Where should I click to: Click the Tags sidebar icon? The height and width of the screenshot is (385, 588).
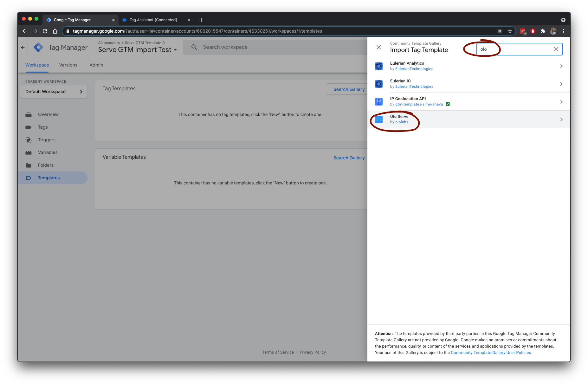click(x=29, y=127)
